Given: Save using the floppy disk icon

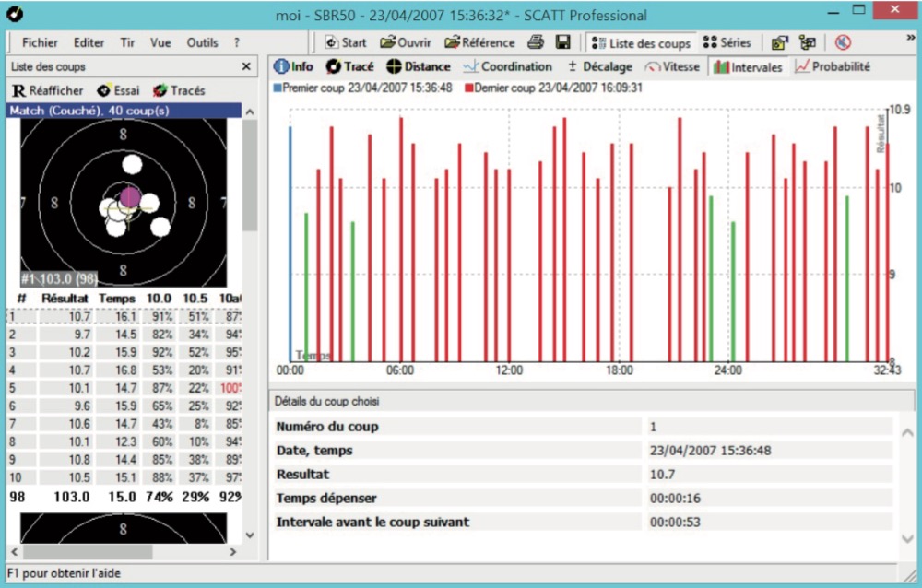Looking at the screenshot, I should click(562, 42).
